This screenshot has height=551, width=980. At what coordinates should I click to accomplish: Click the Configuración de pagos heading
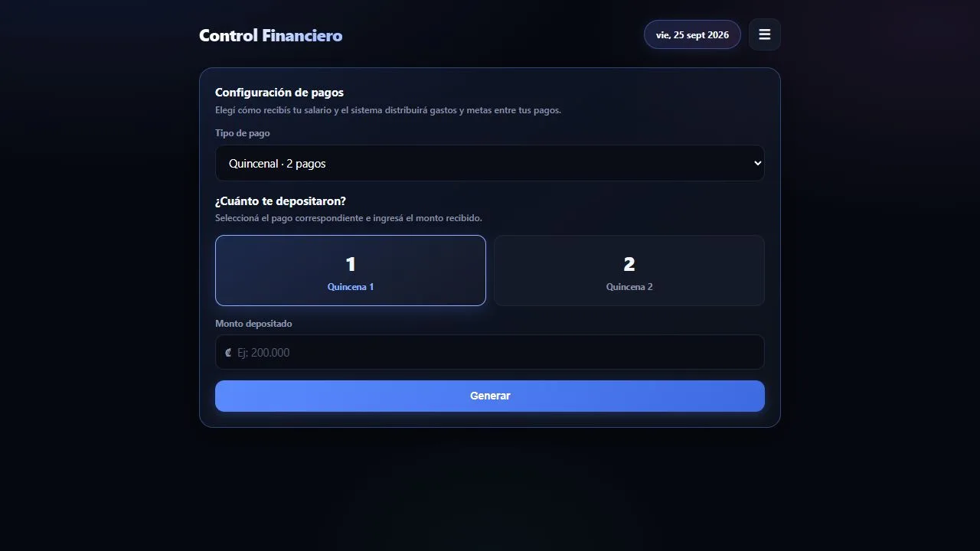pos(279,93)
